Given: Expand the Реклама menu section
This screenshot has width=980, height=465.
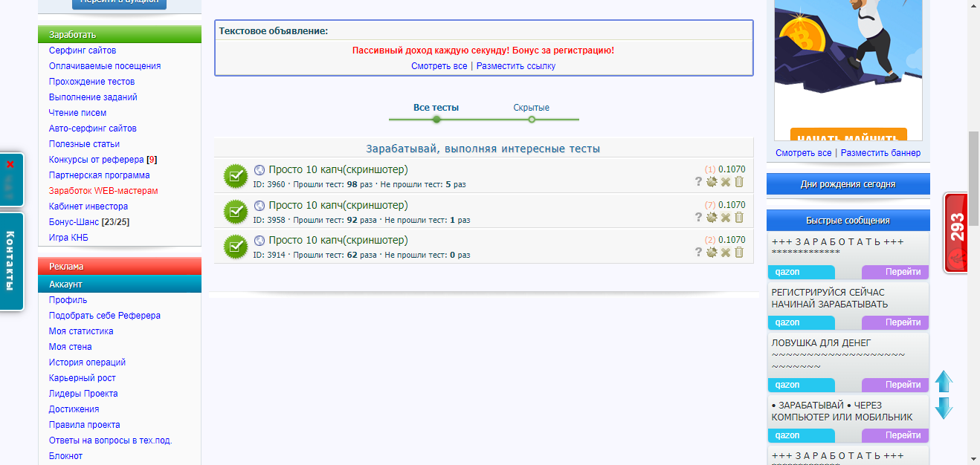Looking at the screenshot, I should click(120, 266).
